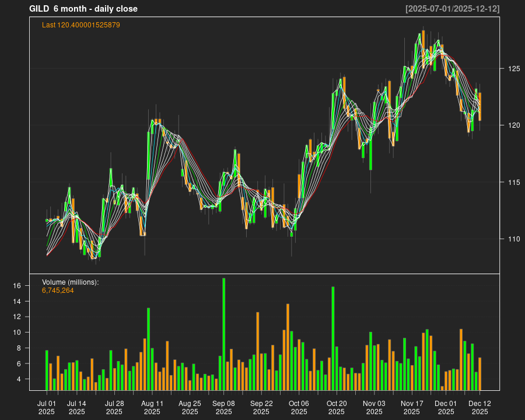Select the Sep 22 2025 date tick
Viewport: 525px width, 420px height.
point(261,407)
